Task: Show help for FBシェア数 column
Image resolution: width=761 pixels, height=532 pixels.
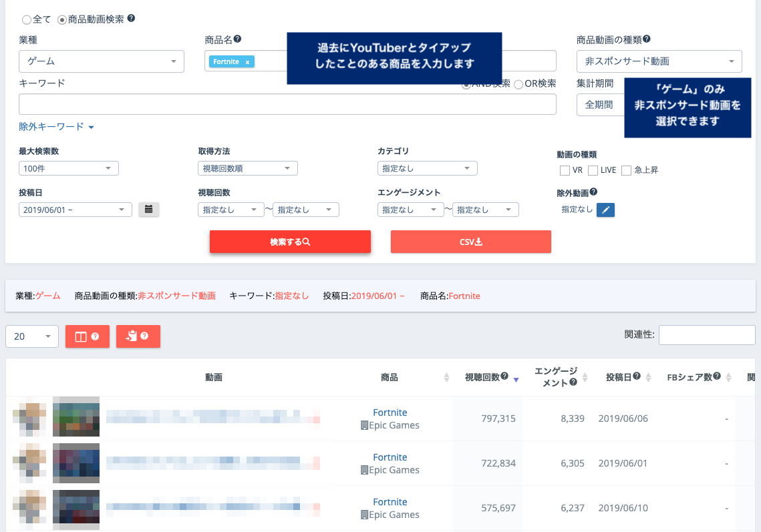Action: [x=717, y=376]
